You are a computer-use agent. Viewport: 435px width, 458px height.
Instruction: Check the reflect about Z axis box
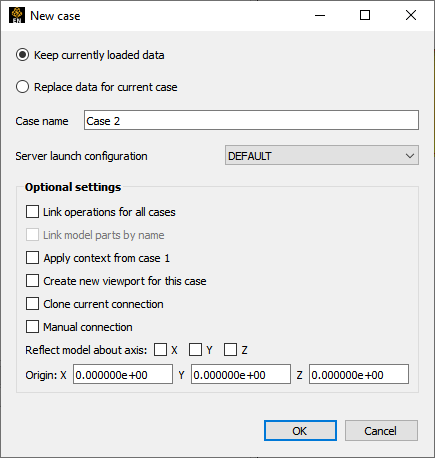pyautogui.click(x=230, y=350)
